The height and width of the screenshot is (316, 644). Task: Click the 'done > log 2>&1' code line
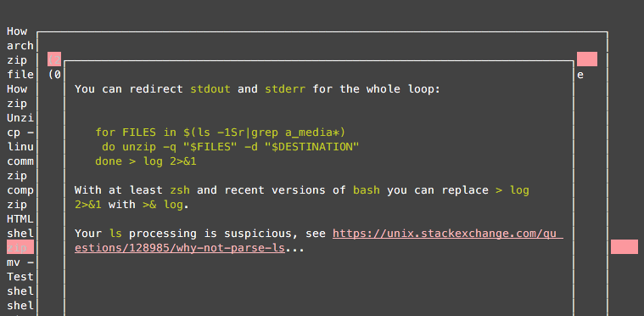[146, 161]
